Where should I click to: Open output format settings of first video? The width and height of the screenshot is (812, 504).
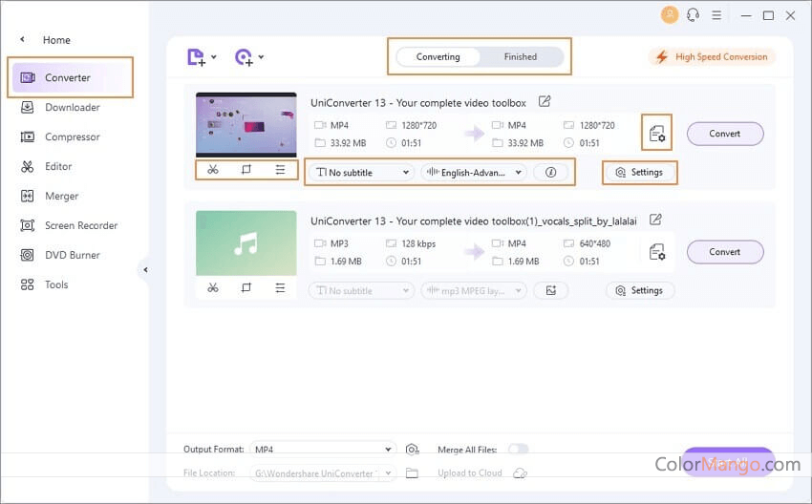656,134
